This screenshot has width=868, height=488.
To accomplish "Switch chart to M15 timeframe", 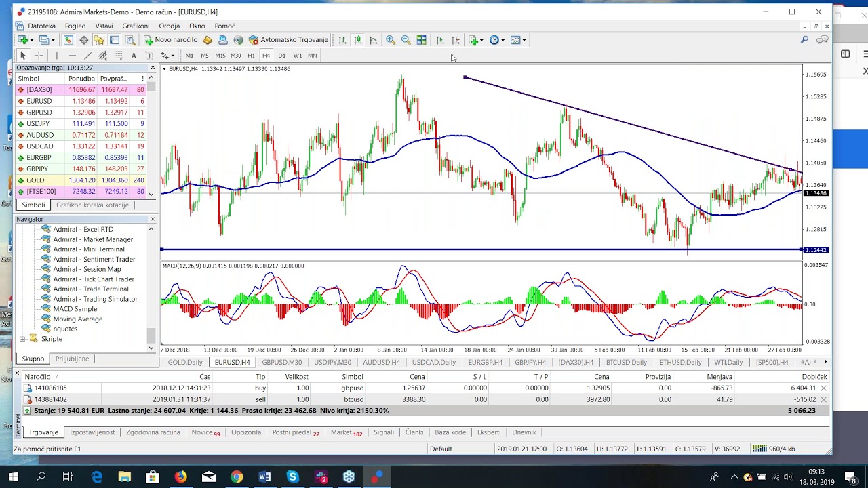I will (220, 56).
